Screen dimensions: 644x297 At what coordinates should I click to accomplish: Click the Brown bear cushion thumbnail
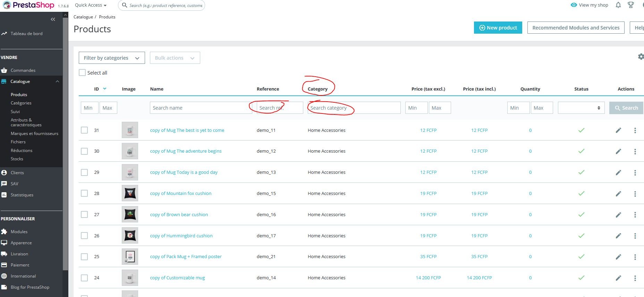tap(130, 214)
